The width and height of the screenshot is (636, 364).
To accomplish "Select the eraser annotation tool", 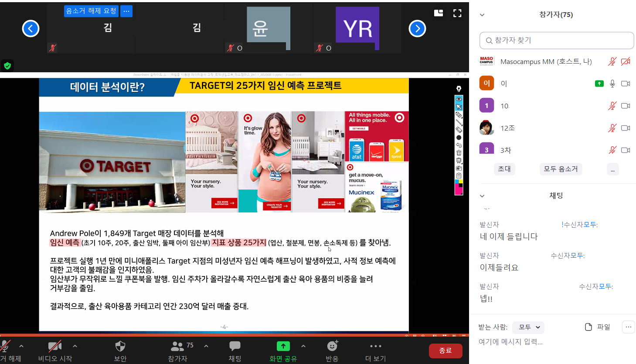I will [x=459, y=130].
